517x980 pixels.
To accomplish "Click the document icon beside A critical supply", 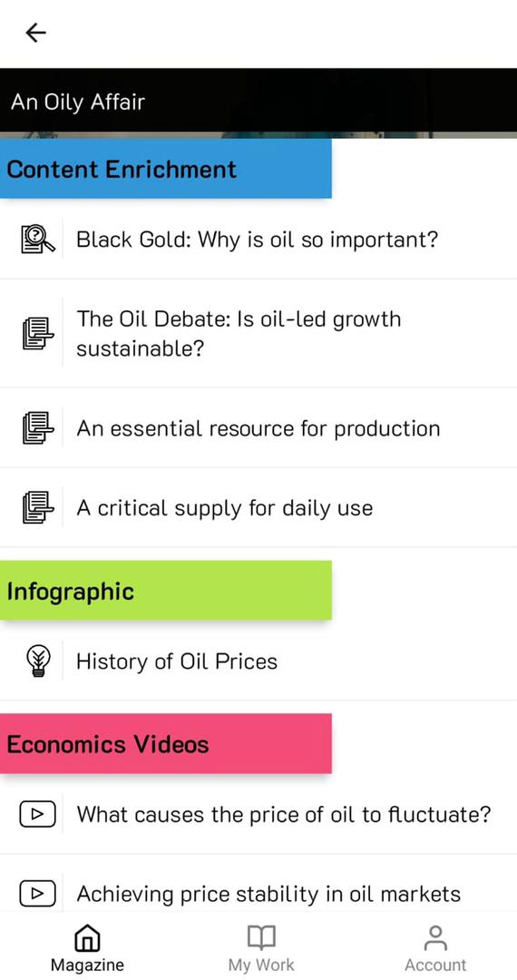I will click(38, 507).
